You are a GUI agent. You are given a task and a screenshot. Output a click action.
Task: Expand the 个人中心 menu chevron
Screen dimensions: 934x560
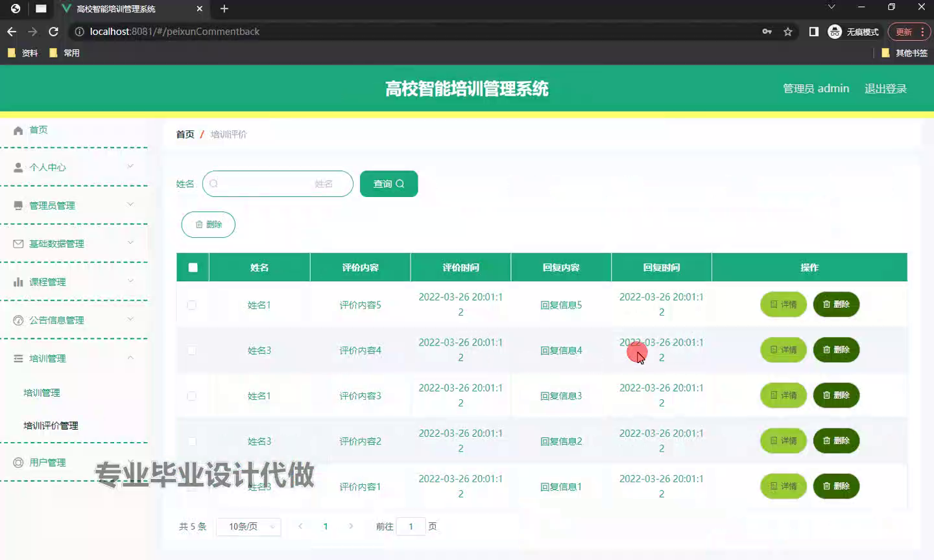tap(130, 167)
